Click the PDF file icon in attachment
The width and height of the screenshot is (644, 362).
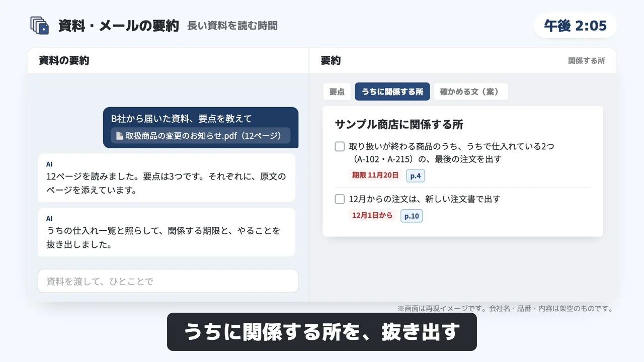click(x=119, y=136)
